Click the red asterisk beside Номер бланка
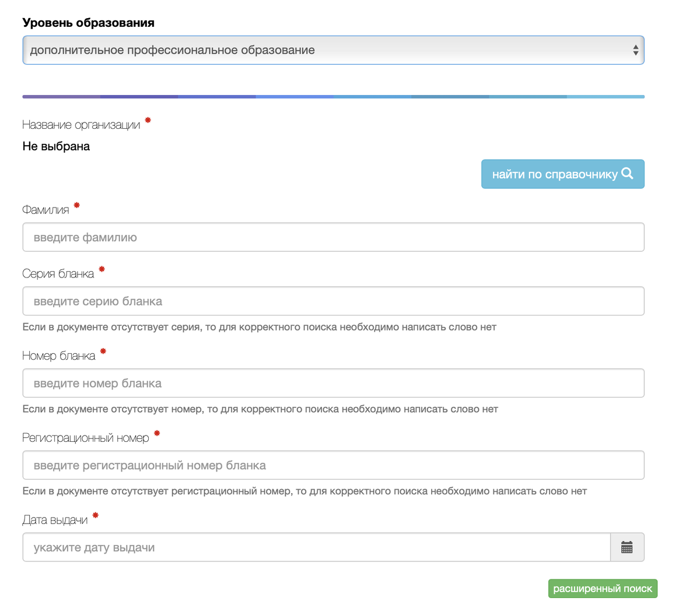This screenshot has width=700, height=608. (103, 352)
